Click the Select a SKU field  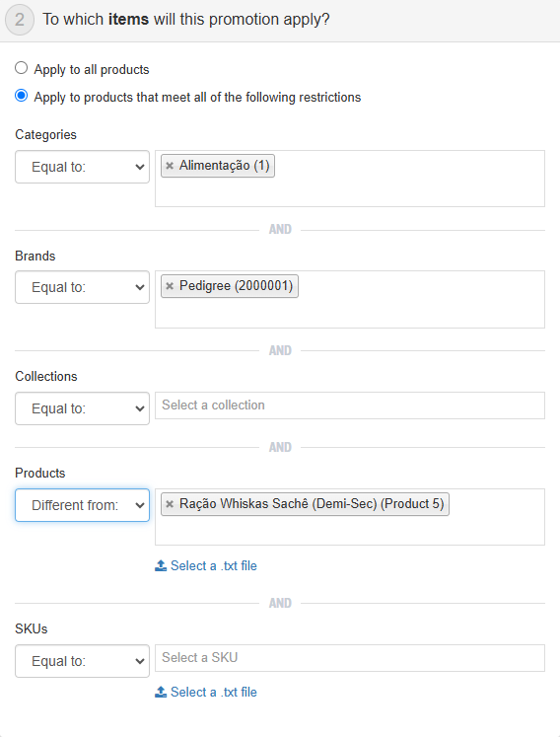(x=350, y=657)
